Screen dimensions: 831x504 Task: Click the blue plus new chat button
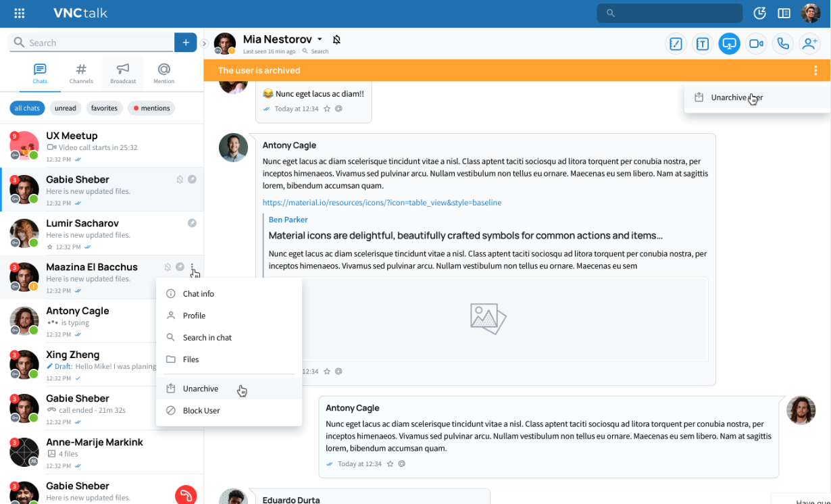[185, 43]
